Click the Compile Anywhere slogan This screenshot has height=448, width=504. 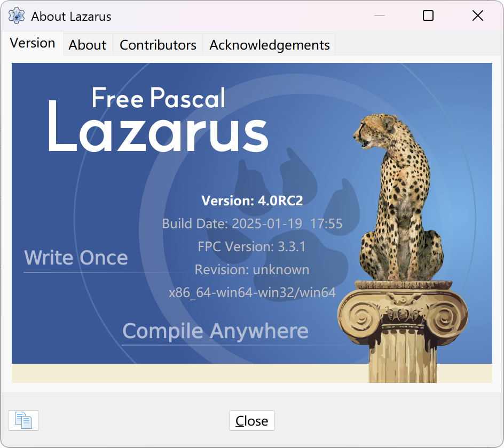(x=215, y=331)
